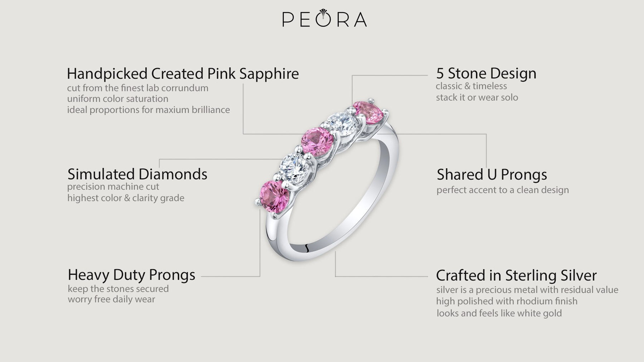Click the "worry free daily wear" line
The height and width of the screenshot is (362, 644).
pyautogui.click(x=112, y=299)
